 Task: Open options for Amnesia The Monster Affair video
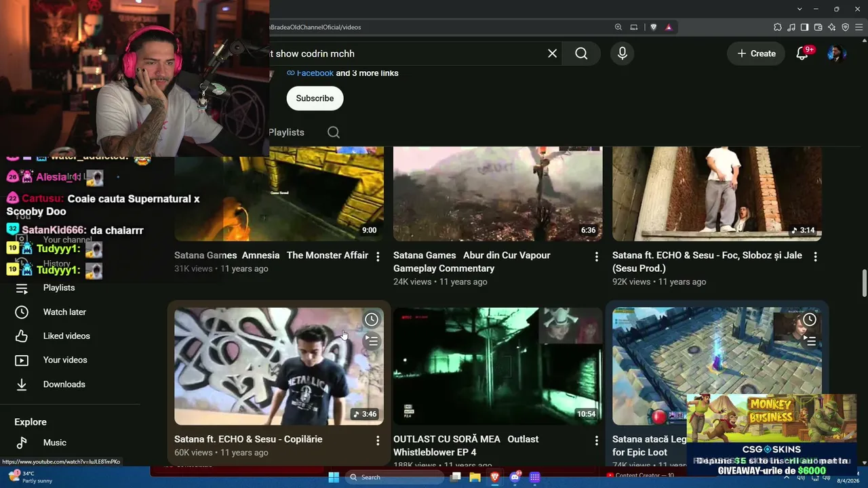(378, 257)
